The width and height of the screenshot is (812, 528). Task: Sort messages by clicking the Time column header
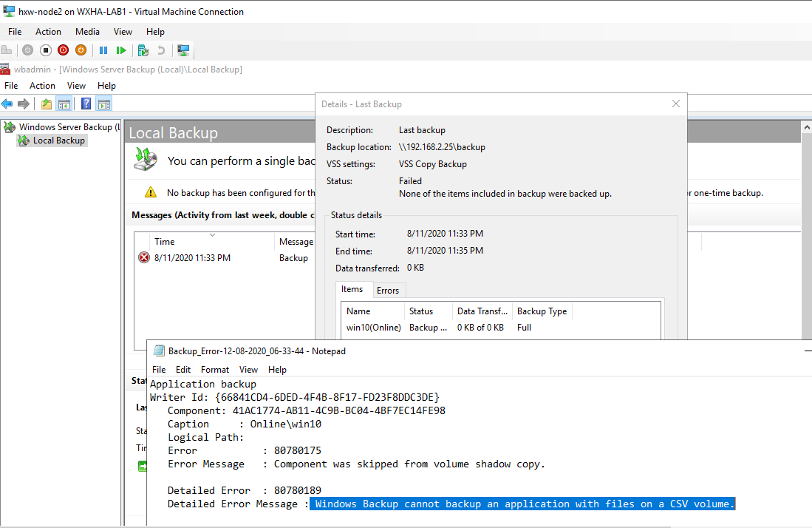(x=164, y=241)
